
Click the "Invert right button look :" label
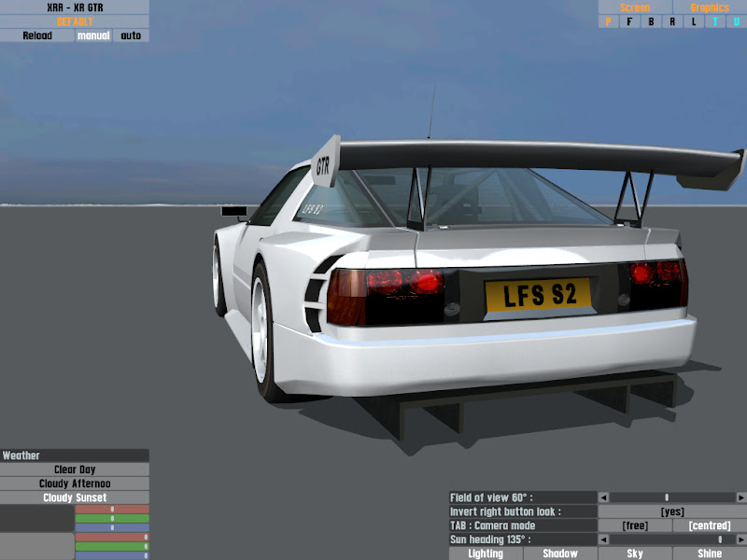[x=505, y=511]
